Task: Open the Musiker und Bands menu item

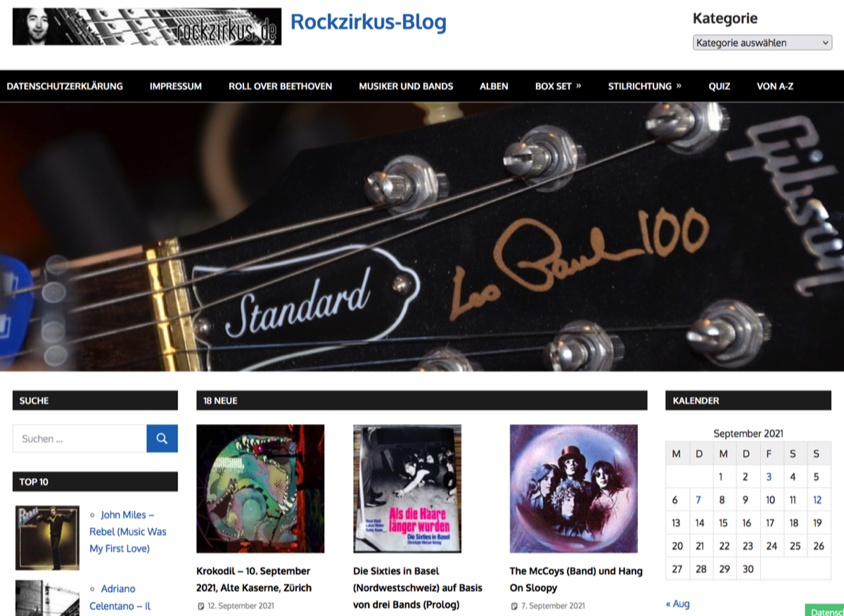Action: point(406,86)
